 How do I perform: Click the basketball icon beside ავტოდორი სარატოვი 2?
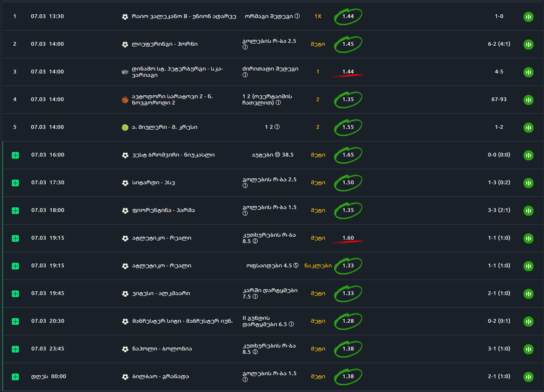pos(125,99)
